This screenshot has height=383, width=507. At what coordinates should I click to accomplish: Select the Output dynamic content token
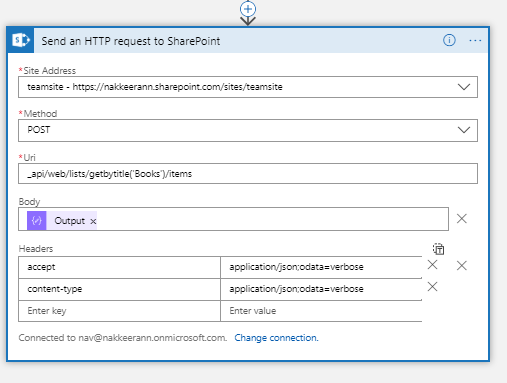pyautogui.click(x=62, y=221)
